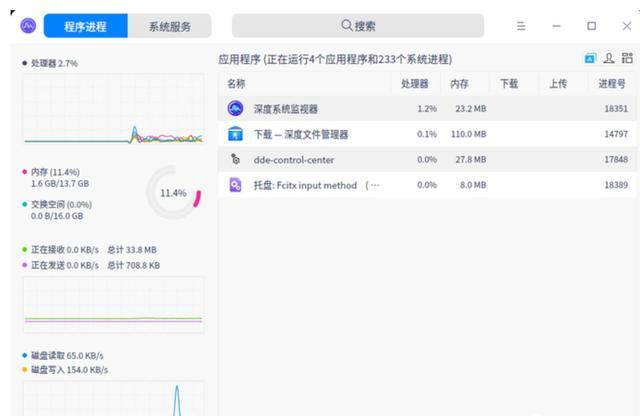This screenshot has width=640, height=416.
Task: Select the 下载 — 深度文件管理器 process row
Action: [427, 134]
